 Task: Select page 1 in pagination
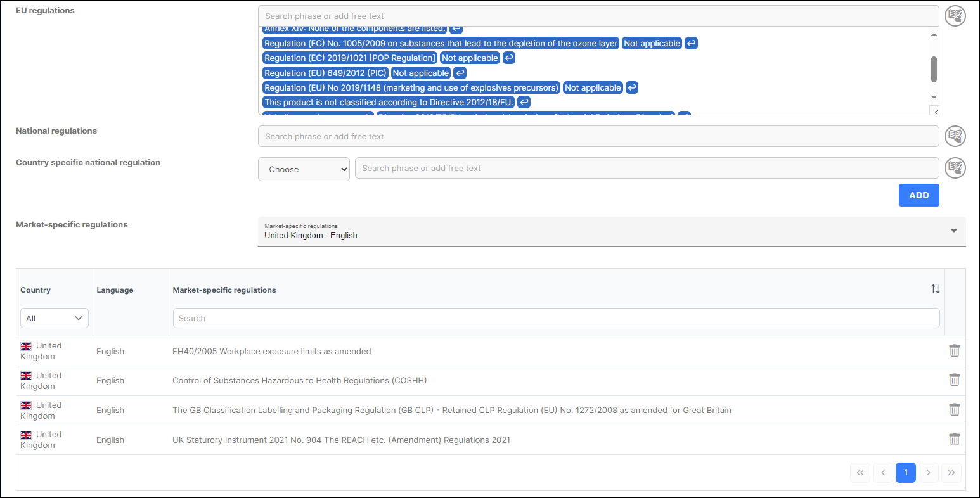click(x=906, y=473)
